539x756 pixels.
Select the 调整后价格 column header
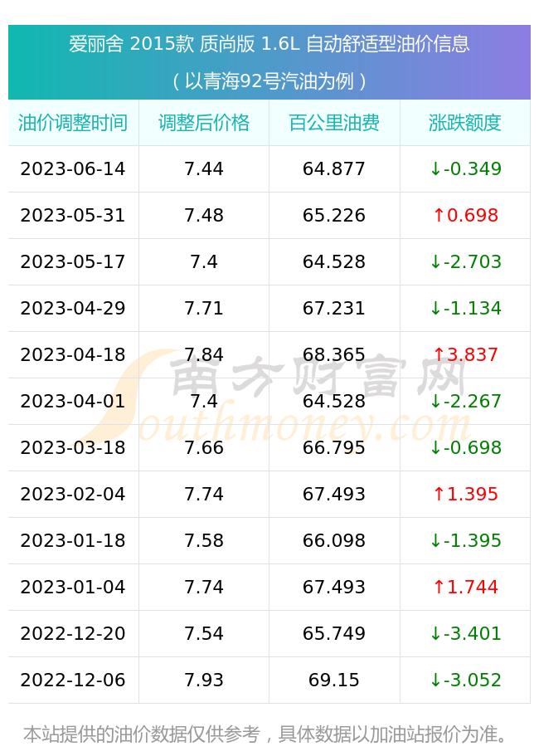point(204,123)
